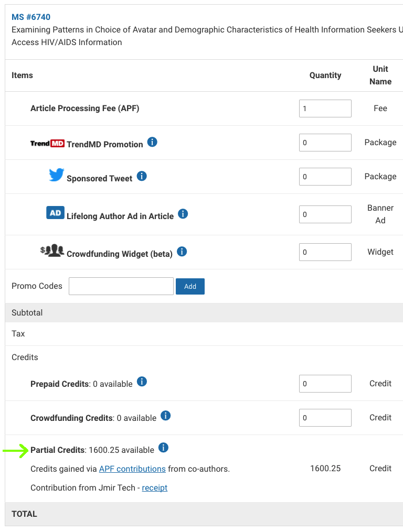Click info icon beside Crowdfunding Credits

point(165,416)
